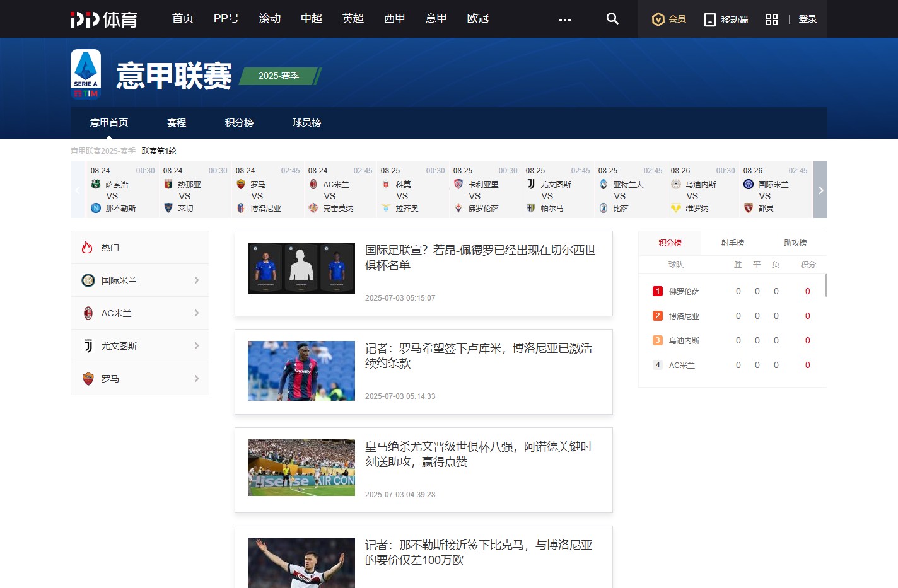Click 热那亚 team badge in schedule
The width and height of the screenshot is (898, 588).
point(168,184)
